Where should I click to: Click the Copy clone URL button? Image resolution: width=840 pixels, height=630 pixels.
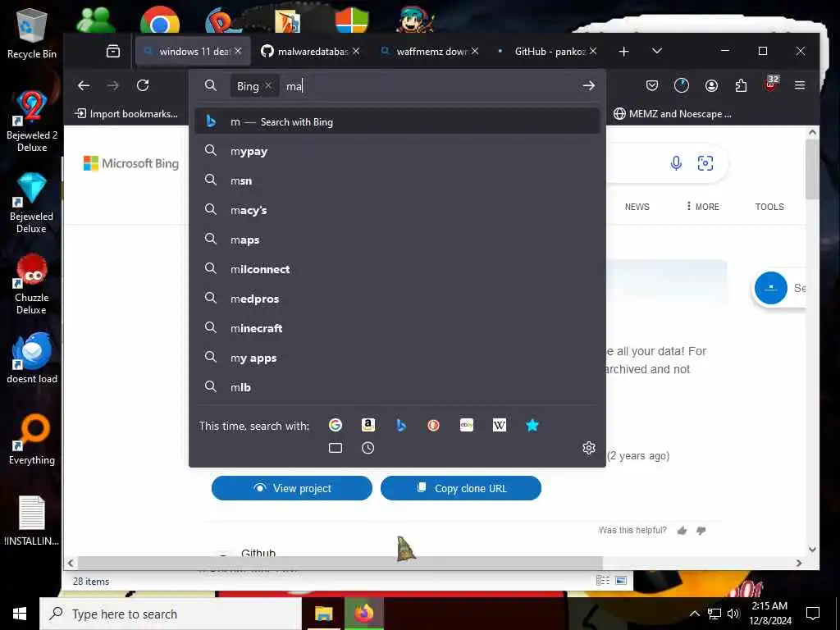pyautogui.click(x=461, y=488)
